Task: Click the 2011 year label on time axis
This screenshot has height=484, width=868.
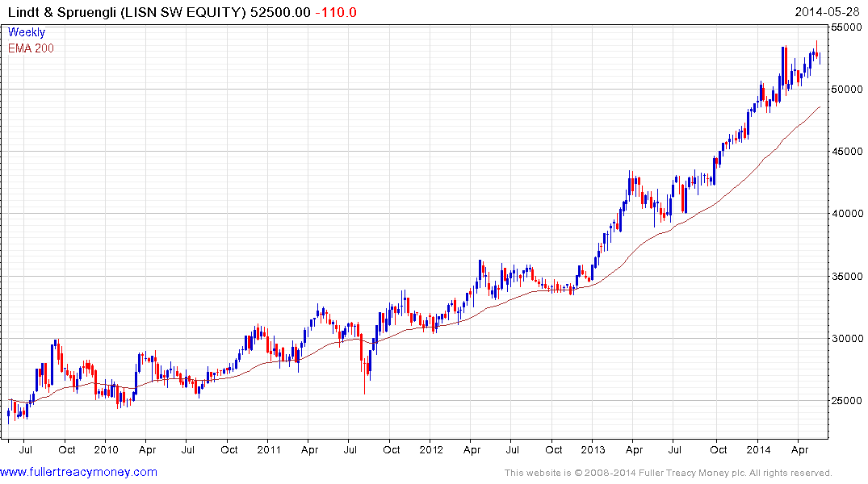Action: point(269,449)
